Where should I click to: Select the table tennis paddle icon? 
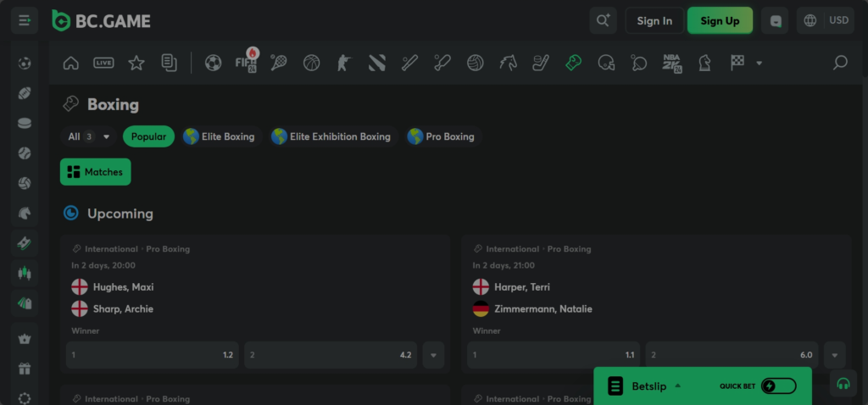click(x=639, y=63)
